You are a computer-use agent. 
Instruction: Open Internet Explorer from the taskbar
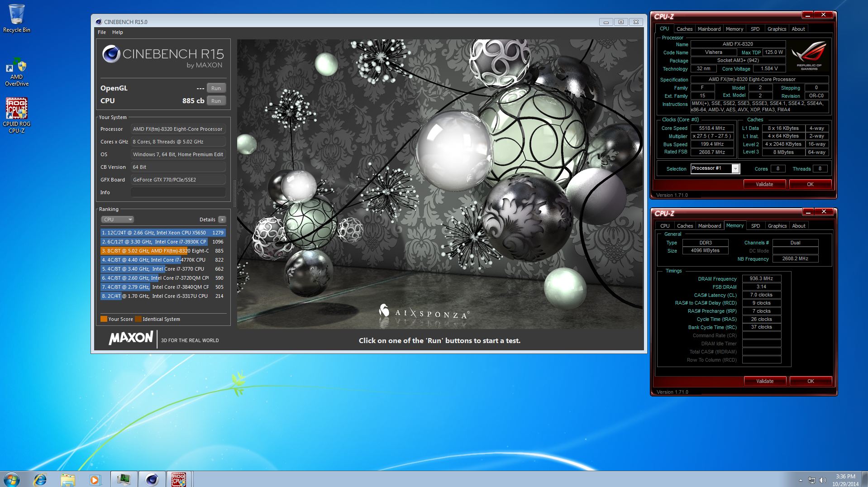(x=40, y=479)
